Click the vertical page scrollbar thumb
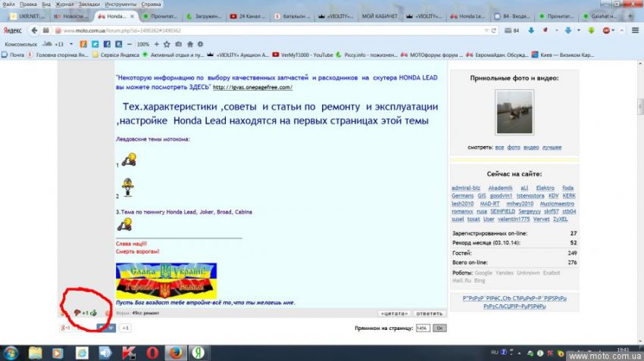 [x=640, y=107]
